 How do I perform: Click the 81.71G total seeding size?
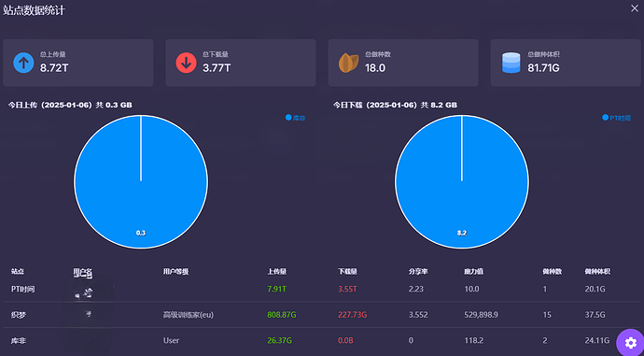point(543,68)
